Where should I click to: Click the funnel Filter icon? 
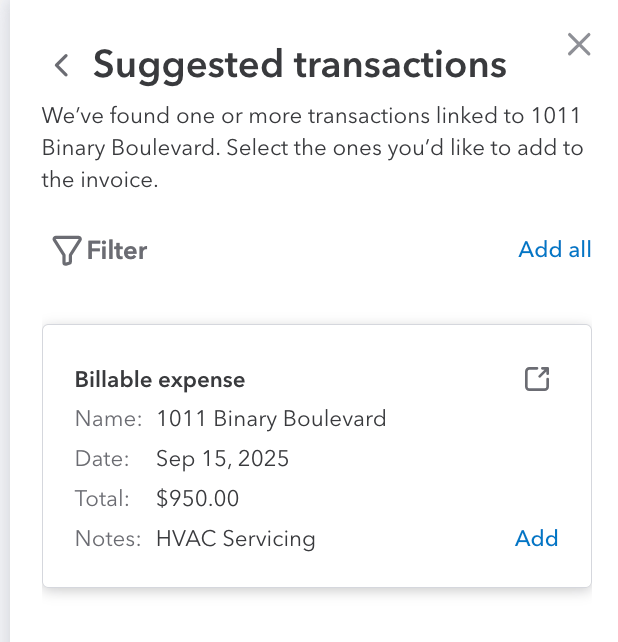[x=65, y=251]
